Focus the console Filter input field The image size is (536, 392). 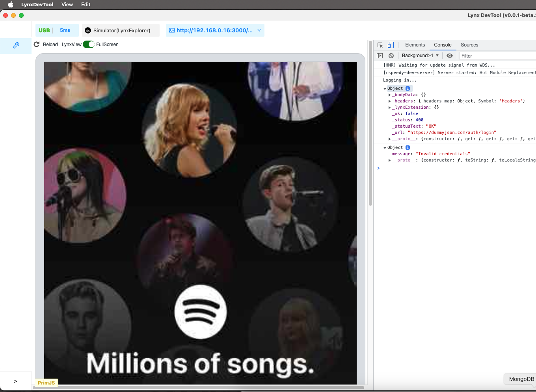point(497,56)
